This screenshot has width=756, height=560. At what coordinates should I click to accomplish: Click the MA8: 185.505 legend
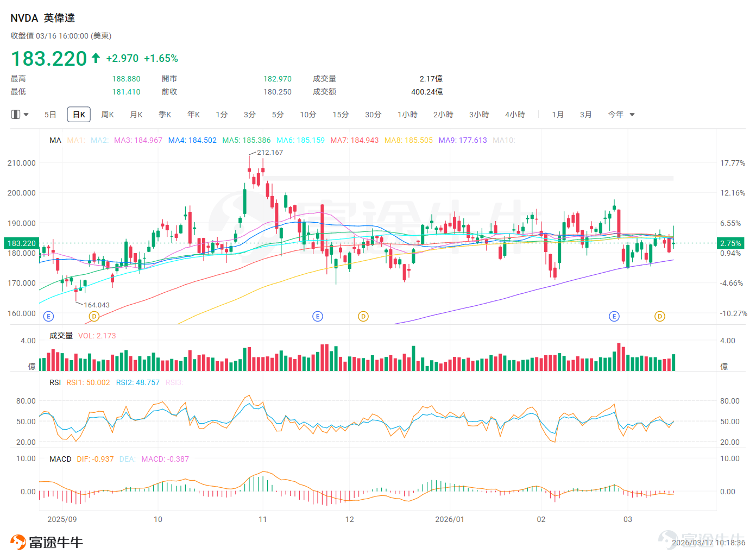click(409, 140)
